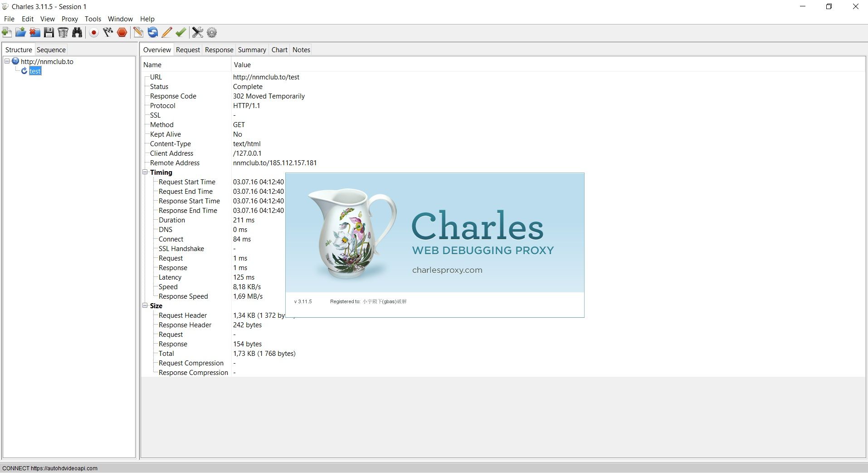Click the Kept Alive 'No' value
The height and width of the screenshot is (473, 868).
point(238,134)
